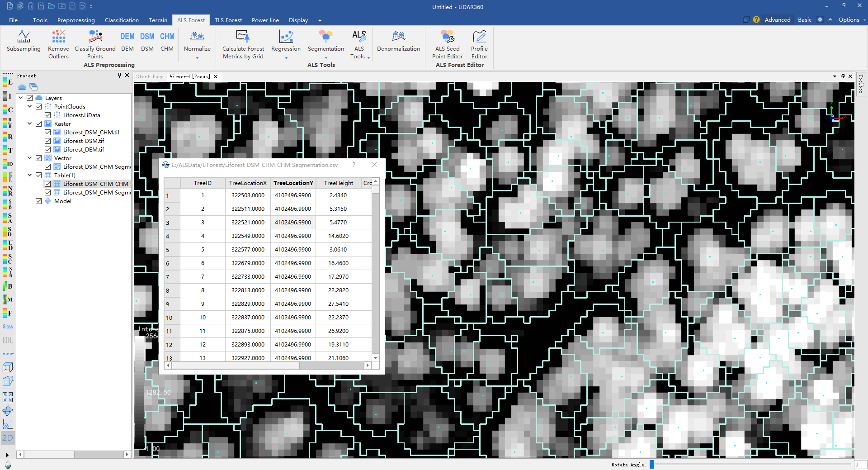Sort by TreeLocationX column header
Screen dimensions: 868x470
248,183
